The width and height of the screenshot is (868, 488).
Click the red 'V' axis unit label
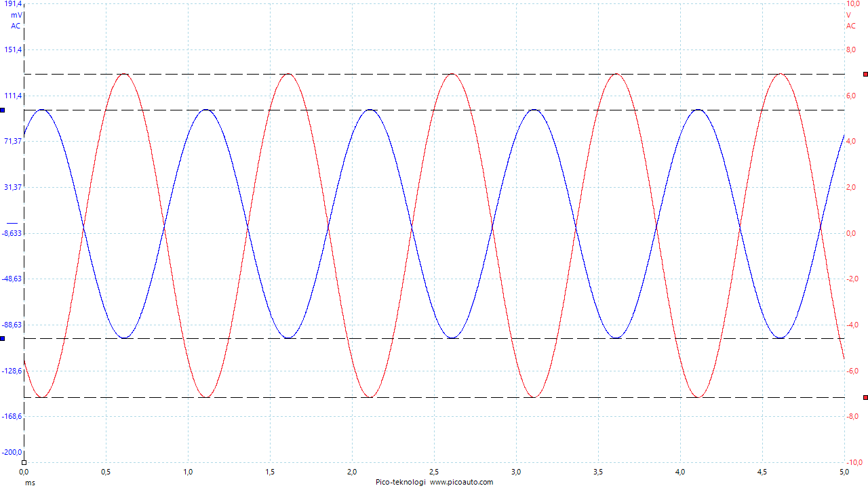pos(848,15)
